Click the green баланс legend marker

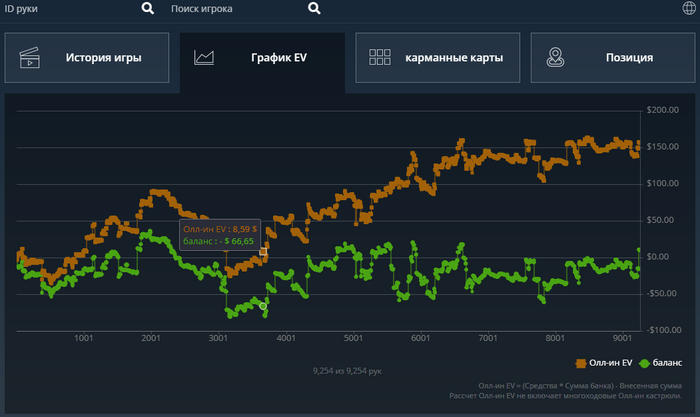click(644, 363)
